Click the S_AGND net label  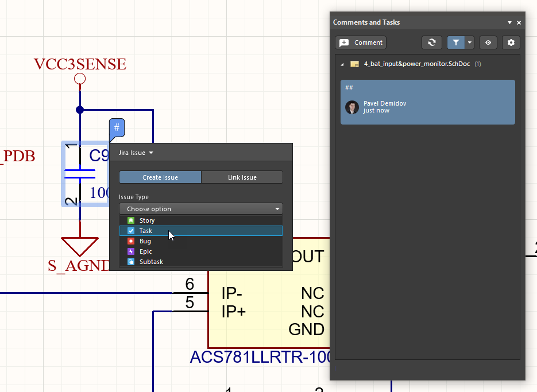[79, 266]
